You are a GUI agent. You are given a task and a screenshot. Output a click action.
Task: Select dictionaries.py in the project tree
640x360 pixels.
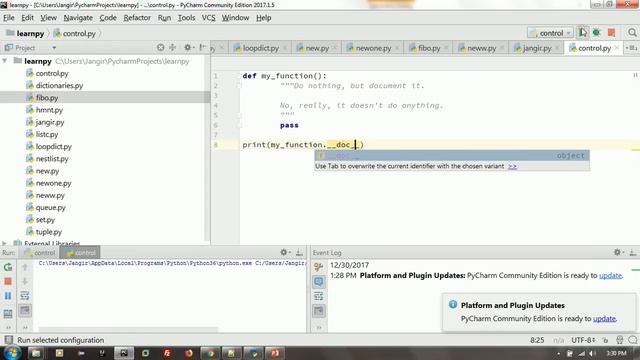(59, 86)
